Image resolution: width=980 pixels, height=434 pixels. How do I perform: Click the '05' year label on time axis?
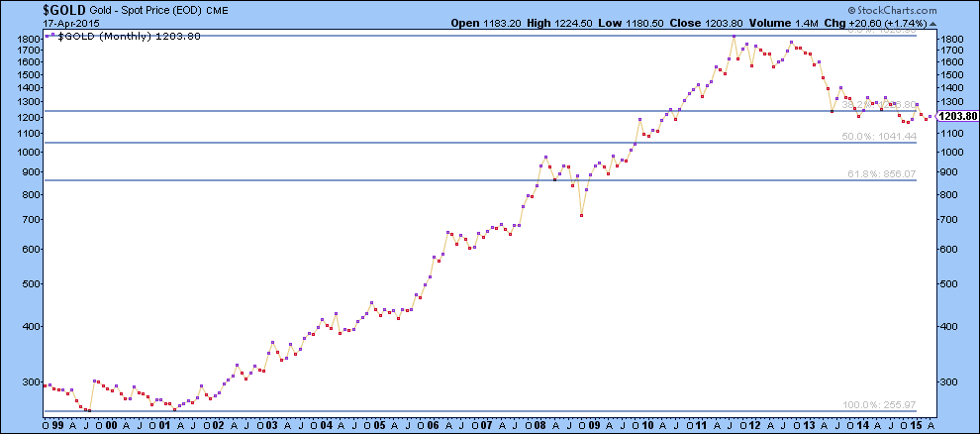coord(379,425)
